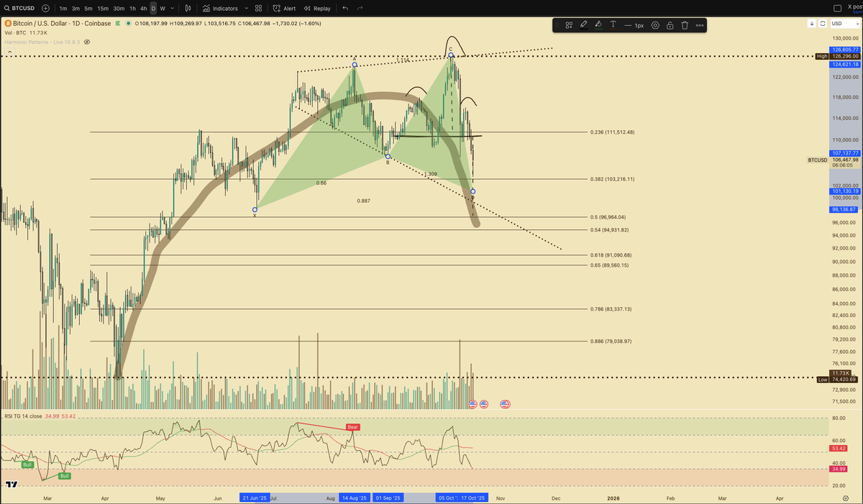Delete the selected drawing with trash icon
The image size is (863, 504).
(685, 25)
